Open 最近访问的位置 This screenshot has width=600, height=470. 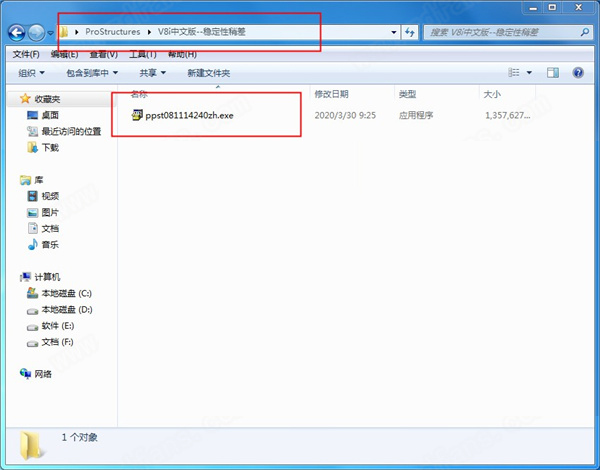click(71, 132)
